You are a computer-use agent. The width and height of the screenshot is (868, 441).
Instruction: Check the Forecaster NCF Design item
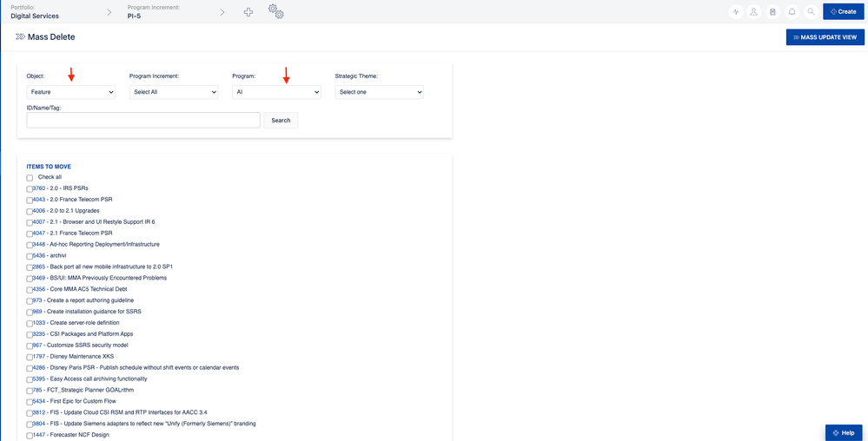(30, 436)
